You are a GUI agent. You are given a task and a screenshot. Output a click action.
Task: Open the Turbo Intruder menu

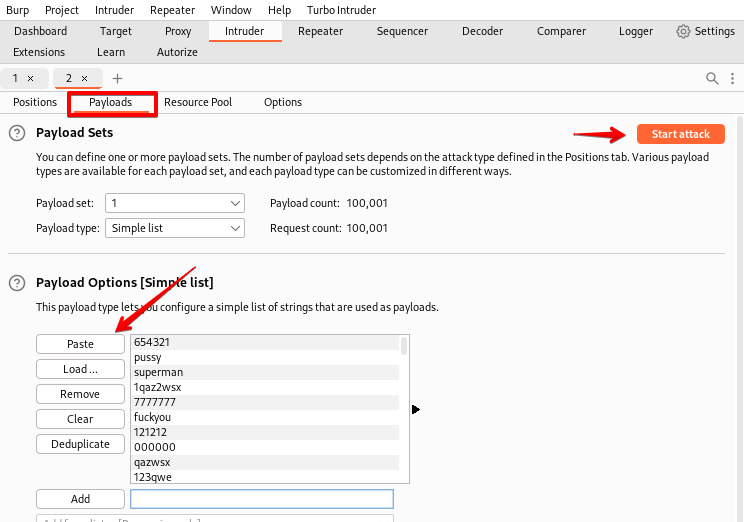341,10
